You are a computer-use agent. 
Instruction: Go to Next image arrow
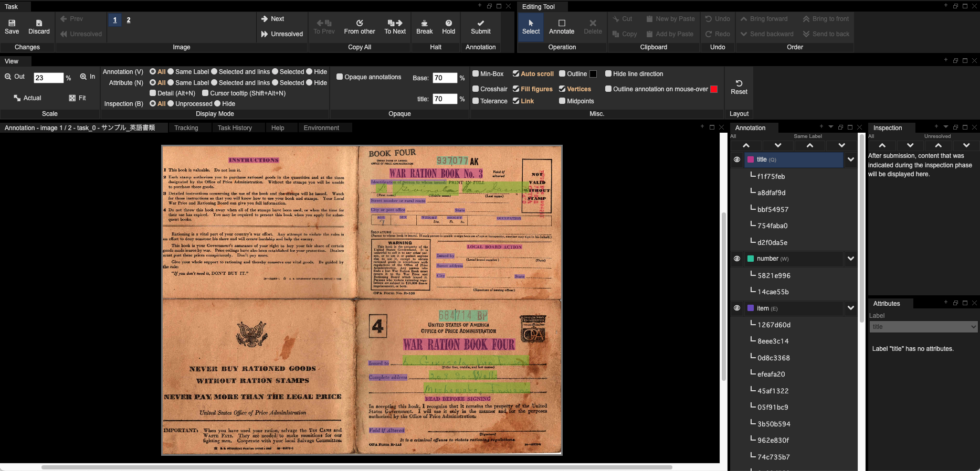click(x=265, y=19)
